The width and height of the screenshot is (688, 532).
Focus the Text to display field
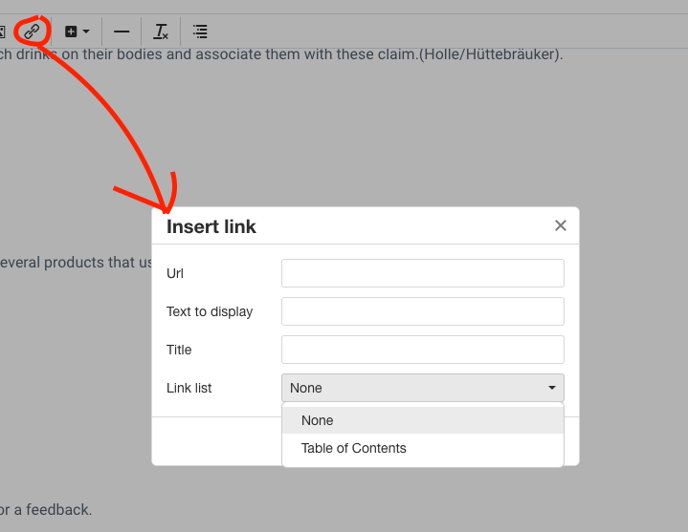tap(422, 311)
